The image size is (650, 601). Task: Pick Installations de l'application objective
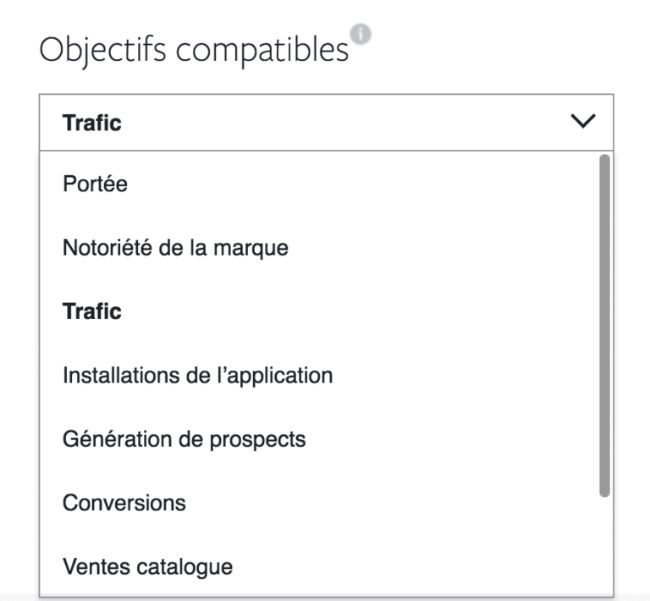pyautogui.click(x=197, y=375)
